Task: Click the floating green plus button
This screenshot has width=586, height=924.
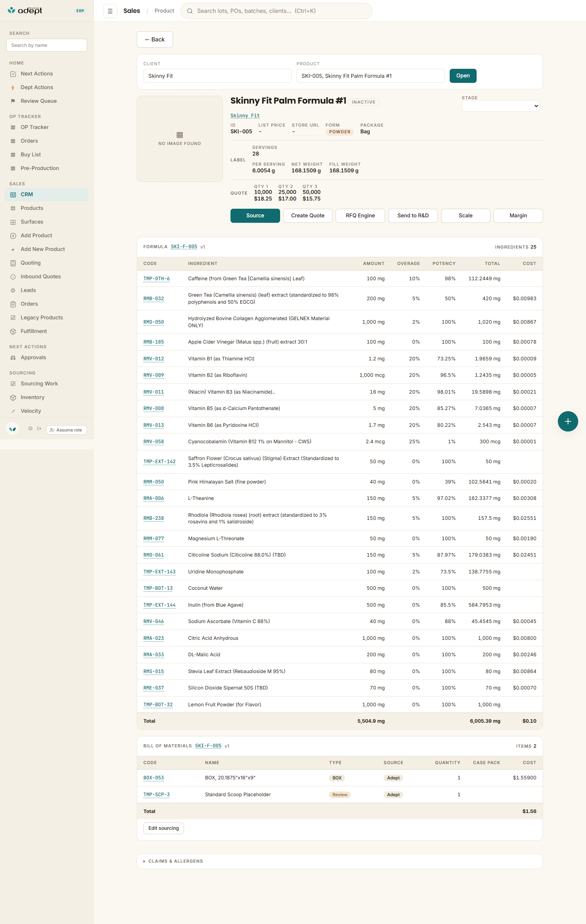Action: [x=568, y=421]
